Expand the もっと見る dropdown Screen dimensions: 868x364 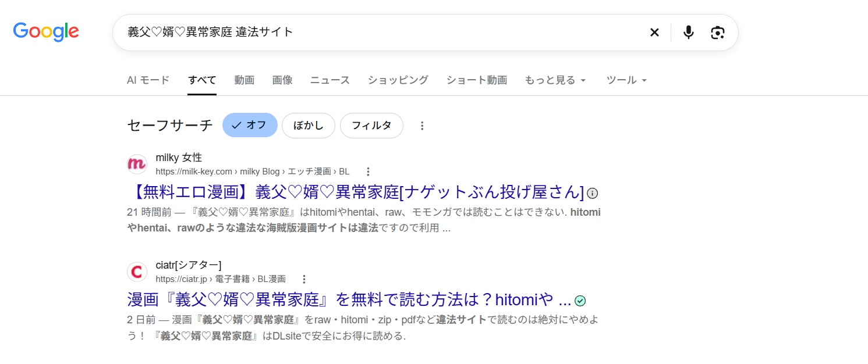(x=555, y=80)
